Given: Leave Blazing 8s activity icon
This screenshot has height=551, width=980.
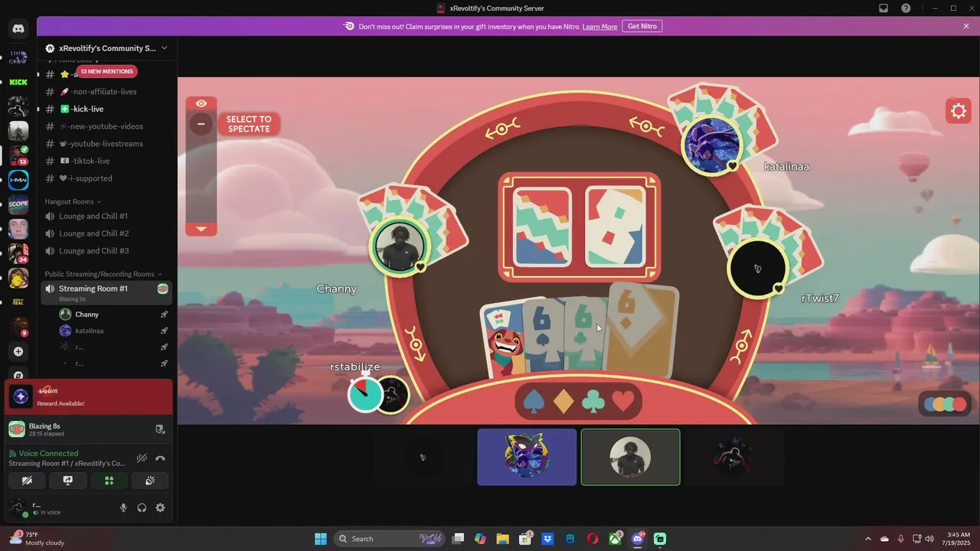Looking at the screenshot, I should (x=160, y=429).
